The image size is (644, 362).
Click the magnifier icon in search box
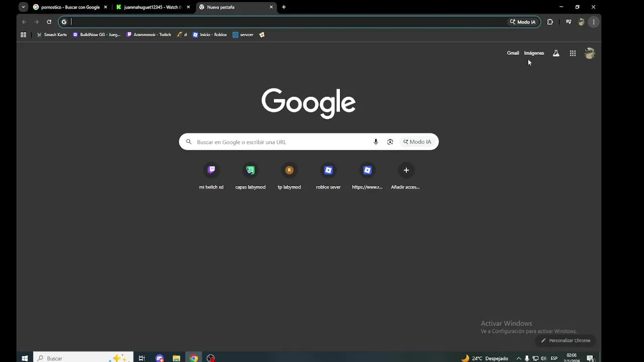[189, 142]
